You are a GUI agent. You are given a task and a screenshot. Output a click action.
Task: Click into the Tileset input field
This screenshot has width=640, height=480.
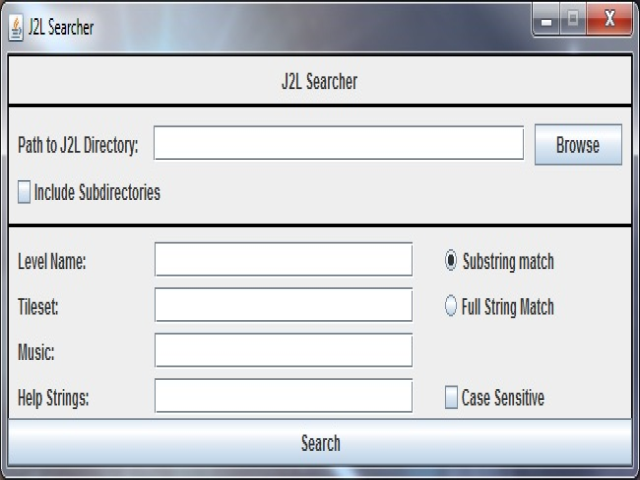284,305
